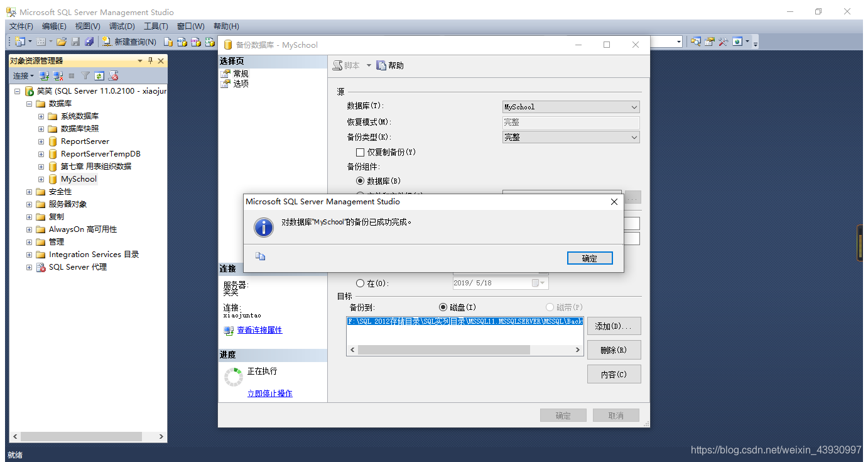Click the New Project toolbar icon
The height and width of the screenshot is (462, 868).
[x=19, y=41]
